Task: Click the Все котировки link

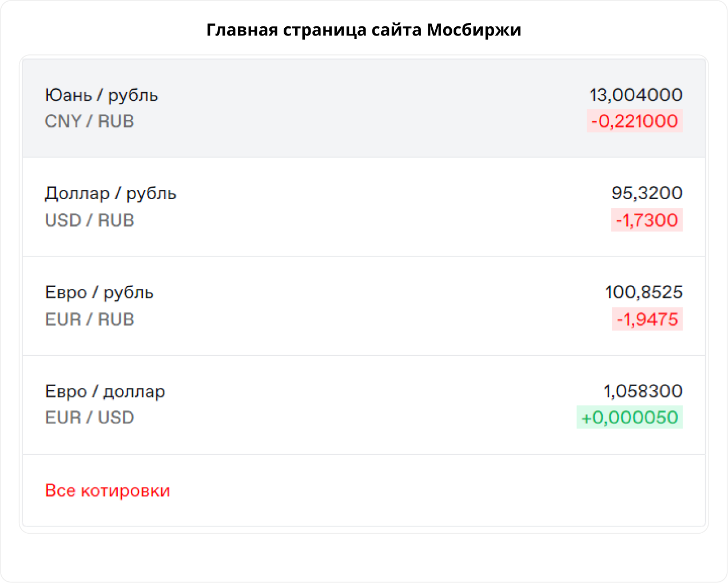Action: click(x=108, y=491)
